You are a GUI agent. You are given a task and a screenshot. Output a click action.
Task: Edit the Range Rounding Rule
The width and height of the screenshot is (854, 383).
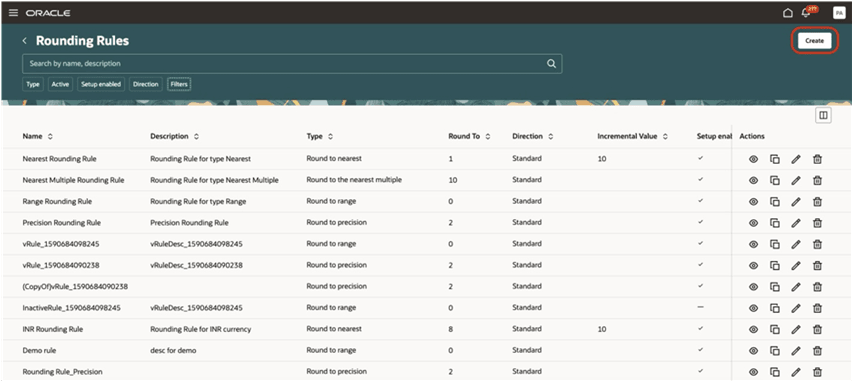tap(796, 202)
